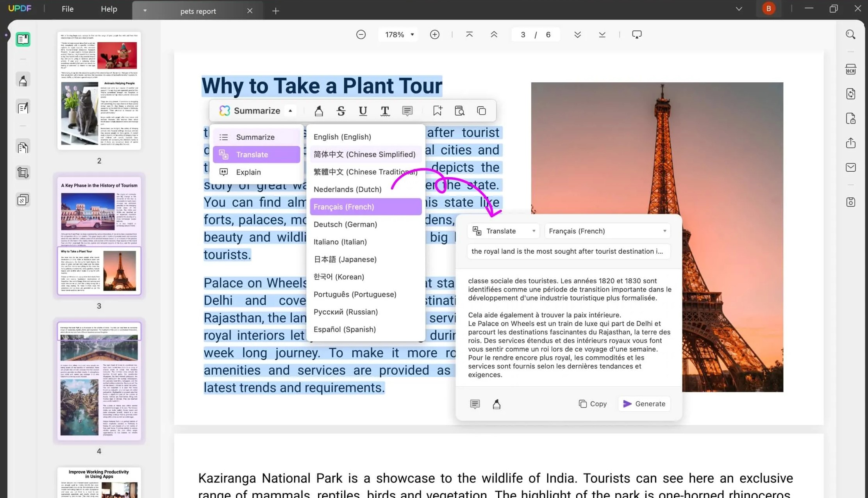Image resolution: width=868 pixels, height=498 pixels.
Task: Jump to the last page
Action: 602,34
